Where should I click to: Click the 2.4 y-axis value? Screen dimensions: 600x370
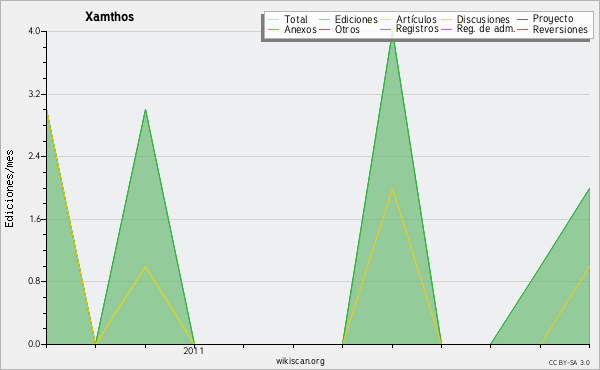point(34,156)
